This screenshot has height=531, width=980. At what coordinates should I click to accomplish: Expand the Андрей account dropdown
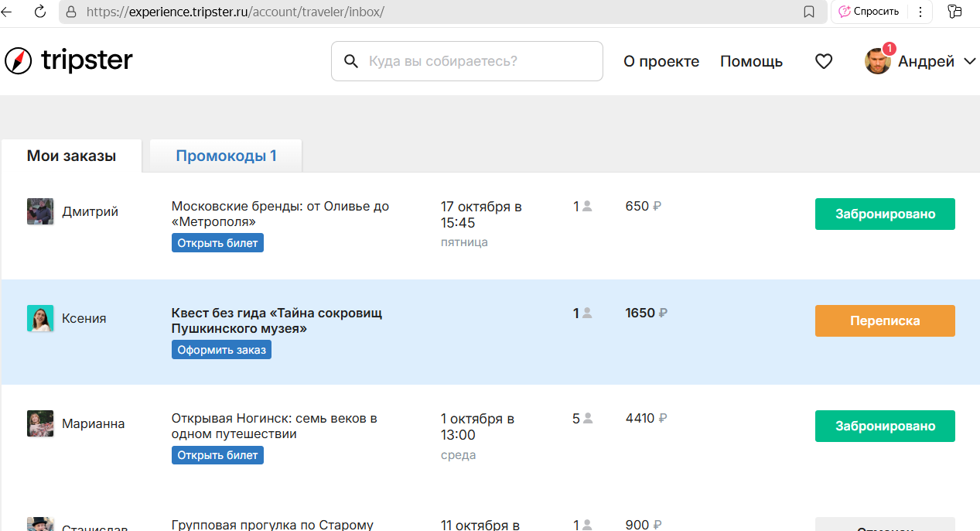tap(970, 61)
